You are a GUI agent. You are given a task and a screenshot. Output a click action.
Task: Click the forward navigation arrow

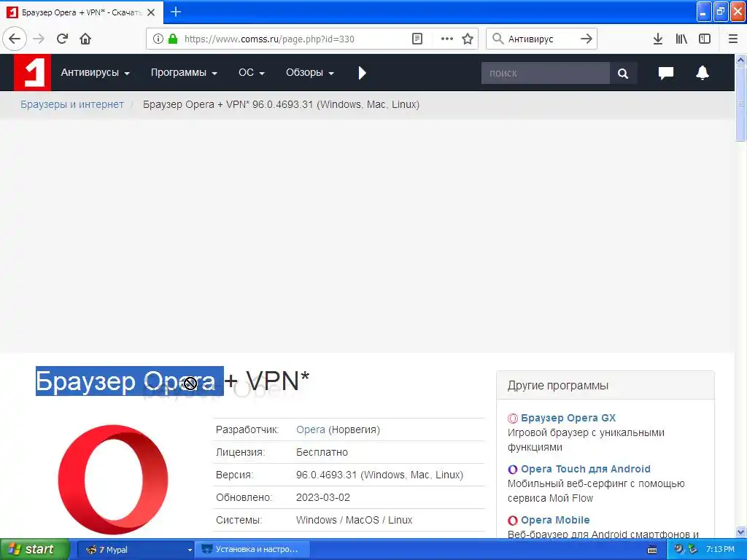39,39
